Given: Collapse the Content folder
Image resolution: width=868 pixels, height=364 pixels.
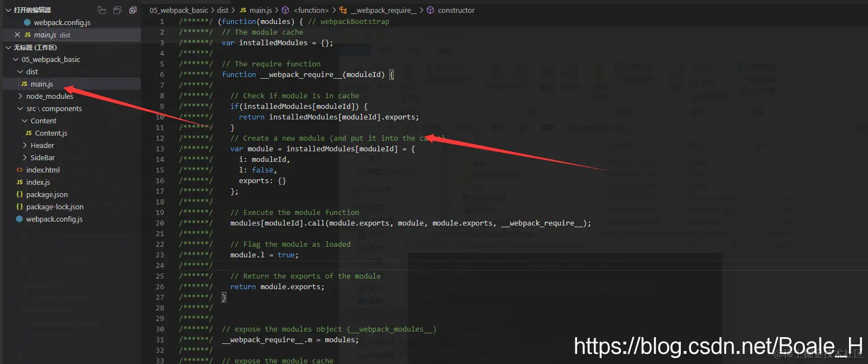Looking at the screenshot, I should 25,121.
